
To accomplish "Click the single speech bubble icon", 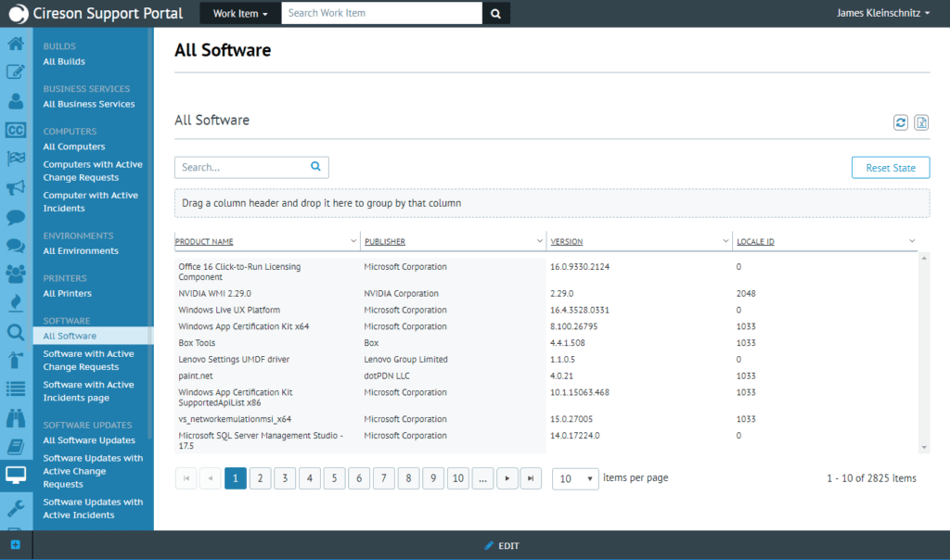I will 16,217.
